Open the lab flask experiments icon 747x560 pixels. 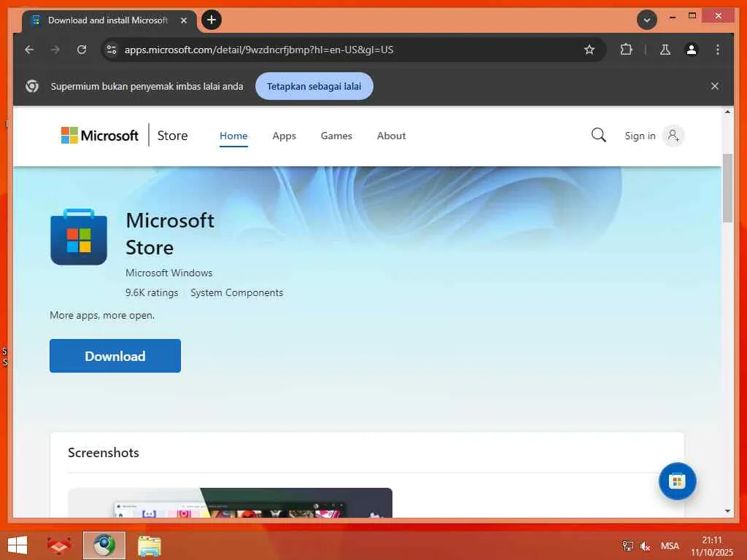665,50
